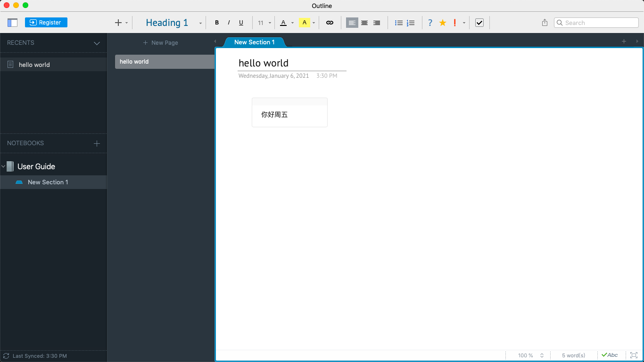This screenshot has width=644, height=362.
Task: Click the plus add-new icon in toolbar
Action: point(118,23)
